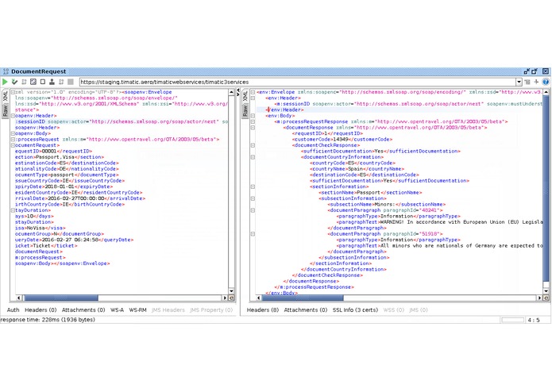Click the response pane horizontal scrollbar thumb
The image size is (552, 392).
(303, 298)
